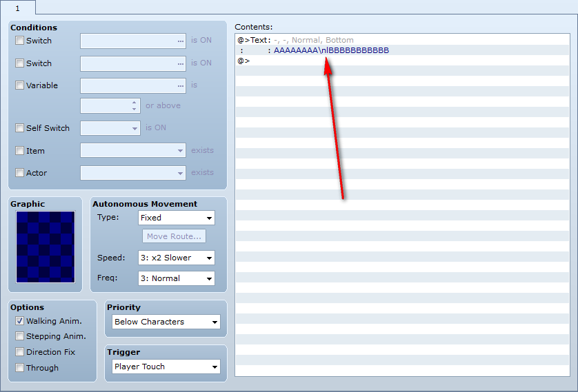Increase the variable value spinner
The height and width of the screenshot is (392, 578).
coord(134,103)
